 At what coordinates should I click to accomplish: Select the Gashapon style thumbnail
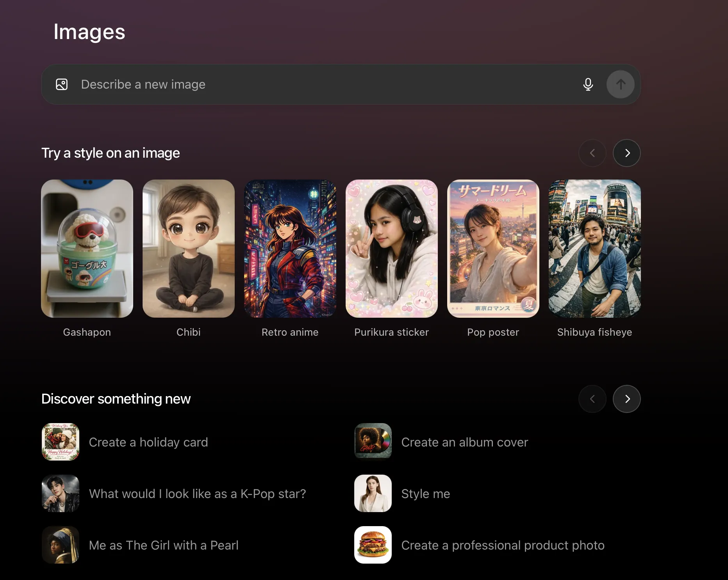87,248
